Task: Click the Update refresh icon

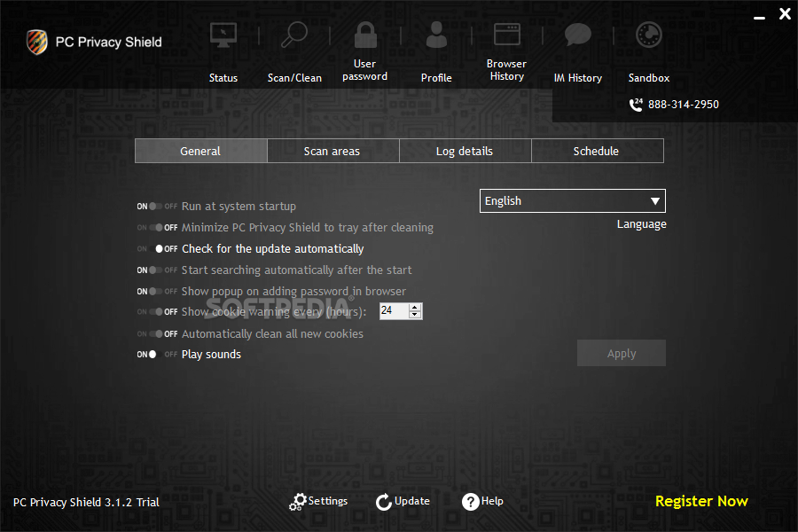Action: [x=384, y=502]
